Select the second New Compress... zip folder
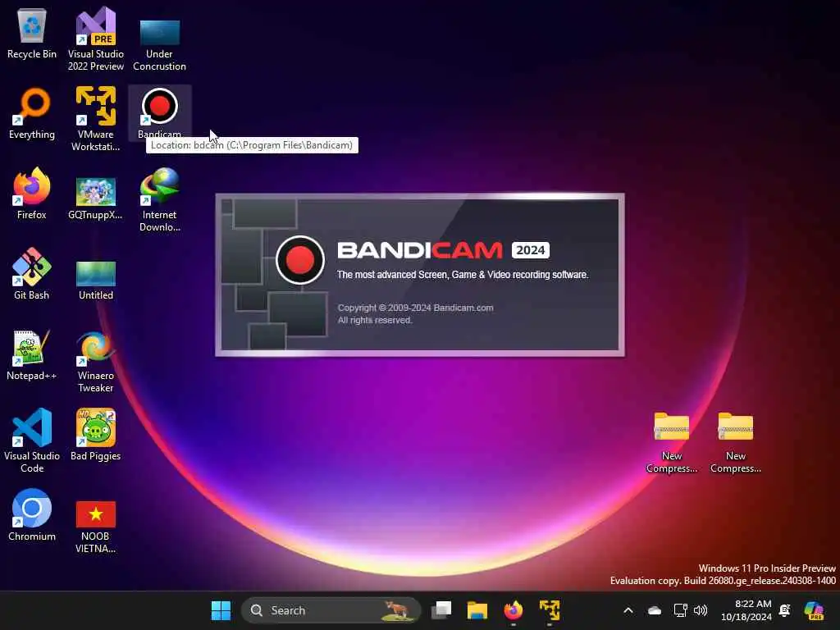Image resolution: width=840 pixels, height=630 pixels. click(x=736, y=442)
